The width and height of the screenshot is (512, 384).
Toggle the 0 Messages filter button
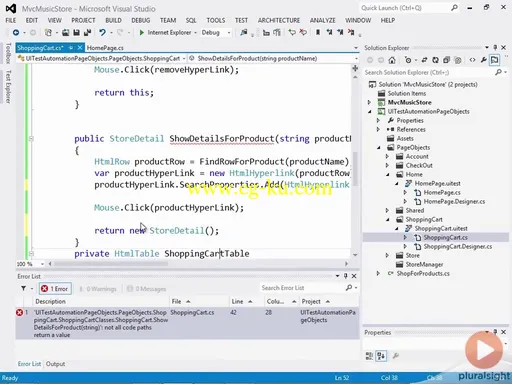tap(146, 289)
